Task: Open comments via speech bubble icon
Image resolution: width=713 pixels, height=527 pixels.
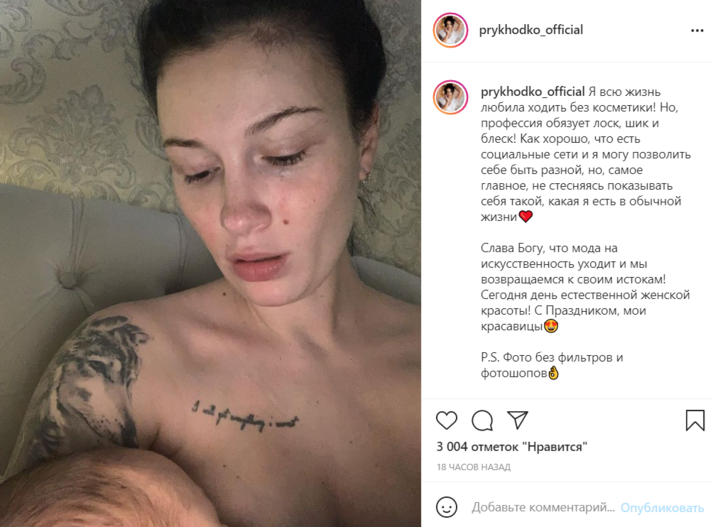Action: [x=482, y=420]
